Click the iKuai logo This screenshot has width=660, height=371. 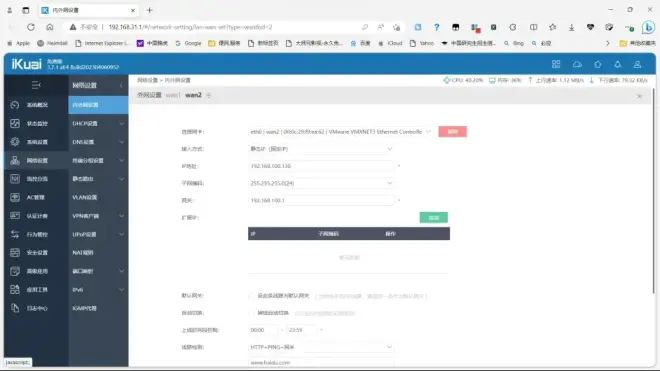pos(27,64)
